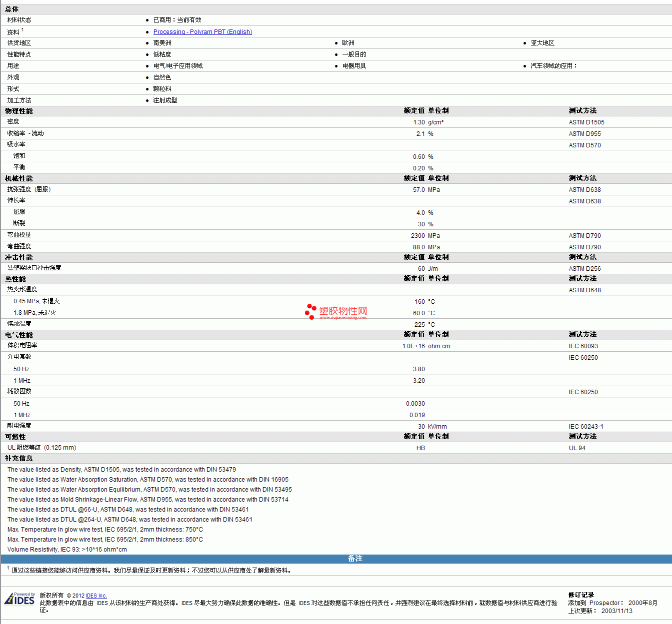Click the Powered by IDES logo
This screenshot has width=672, height=624.
[x=20, y=599]
